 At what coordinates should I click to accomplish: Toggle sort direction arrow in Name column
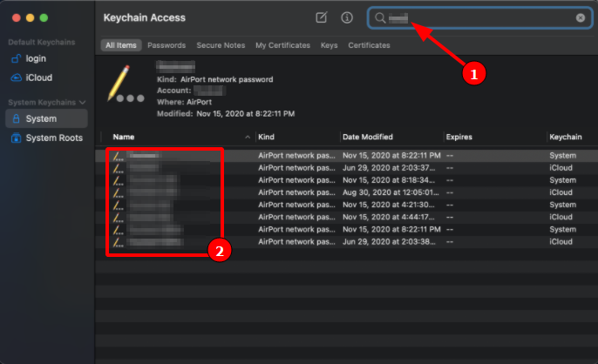click(248, 137)
